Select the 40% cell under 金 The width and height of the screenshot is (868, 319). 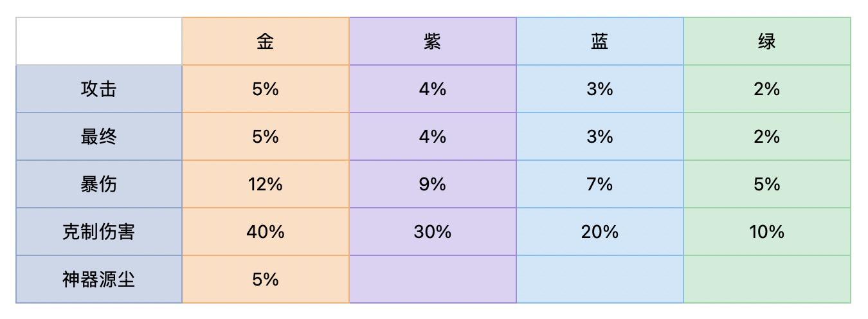tap(266, 232)
